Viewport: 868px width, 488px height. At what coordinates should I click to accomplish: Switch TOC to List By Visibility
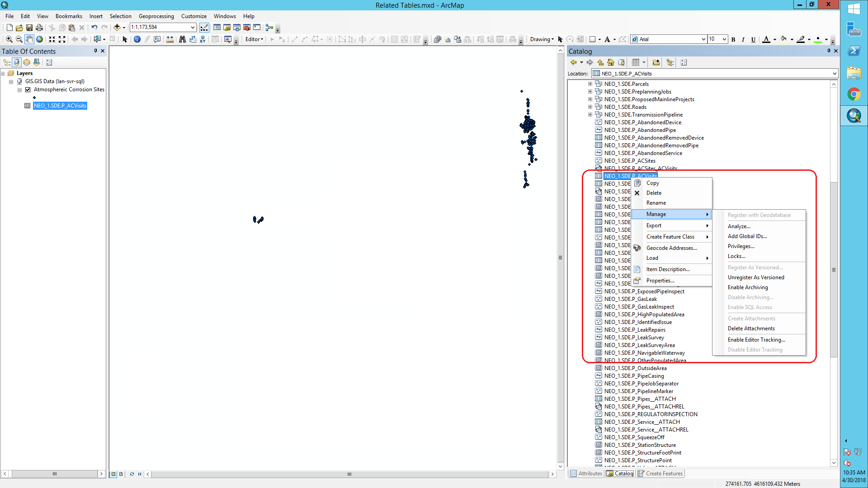coord(27,62)
